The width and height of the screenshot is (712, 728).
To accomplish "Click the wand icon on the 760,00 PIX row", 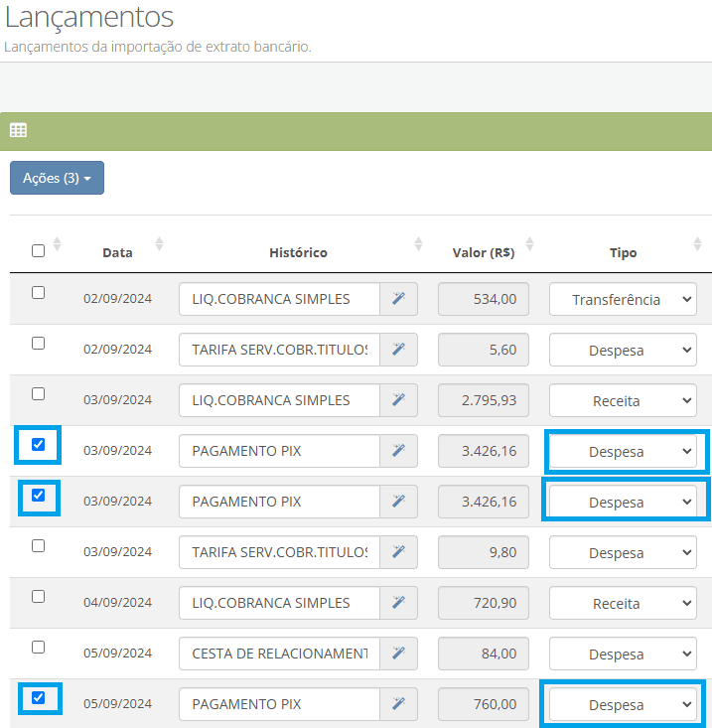I will (398, 704).
